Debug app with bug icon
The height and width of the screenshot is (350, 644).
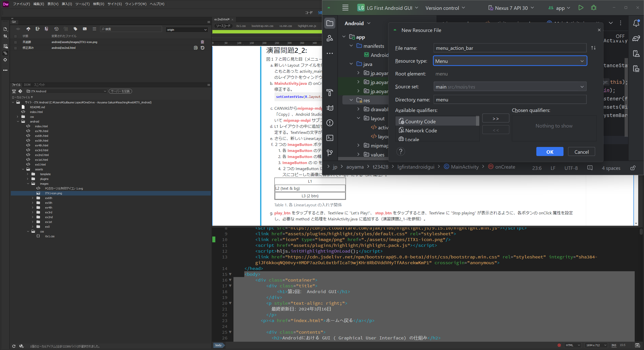[594, 8]
